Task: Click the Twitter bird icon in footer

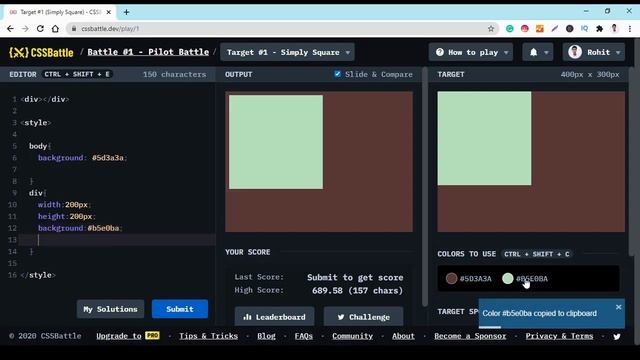Action: click(x=617, y=336)
